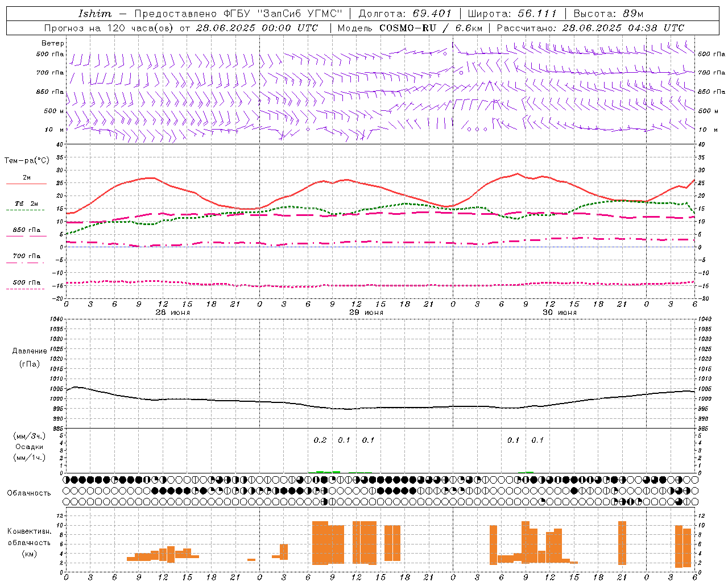Screen dimensions: 728x582
Task: Click the 'Тем-ра(°C)' temperature label
Action: (x=27, y=161)
